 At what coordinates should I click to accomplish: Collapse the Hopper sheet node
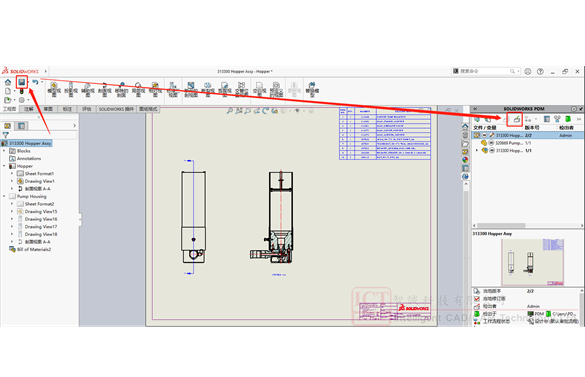(4, 166)
